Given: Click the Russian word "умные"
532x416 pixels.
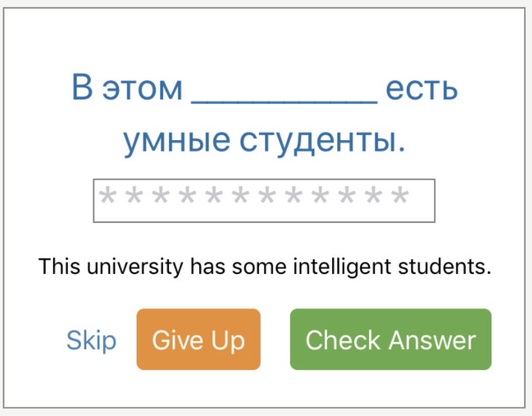Looking at the screenshot, I should [x=173, y=140].
